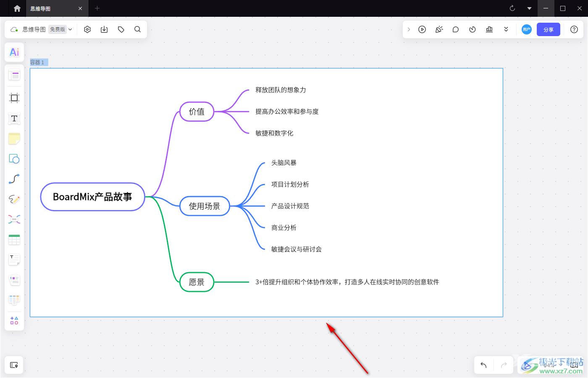Screen dimensions: 588x378
Task: Click the 用户 avatar button
Action: click(x=527, y=29)
